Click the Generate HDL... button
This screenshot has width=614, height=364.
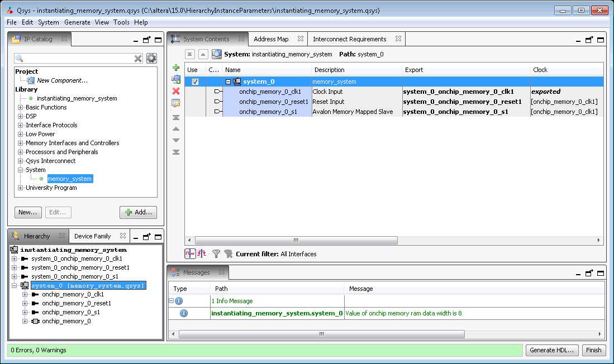point(551,350)
